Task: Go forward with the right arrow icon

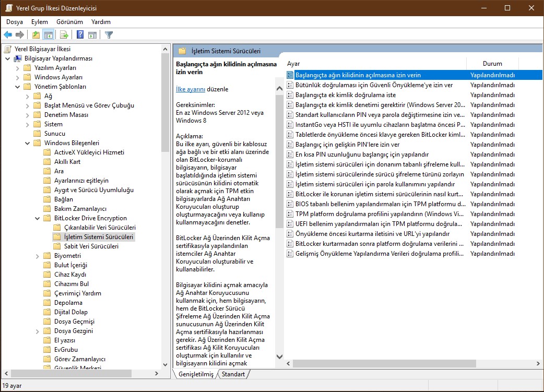Action: pyautogui.click(x=20, y=34)
